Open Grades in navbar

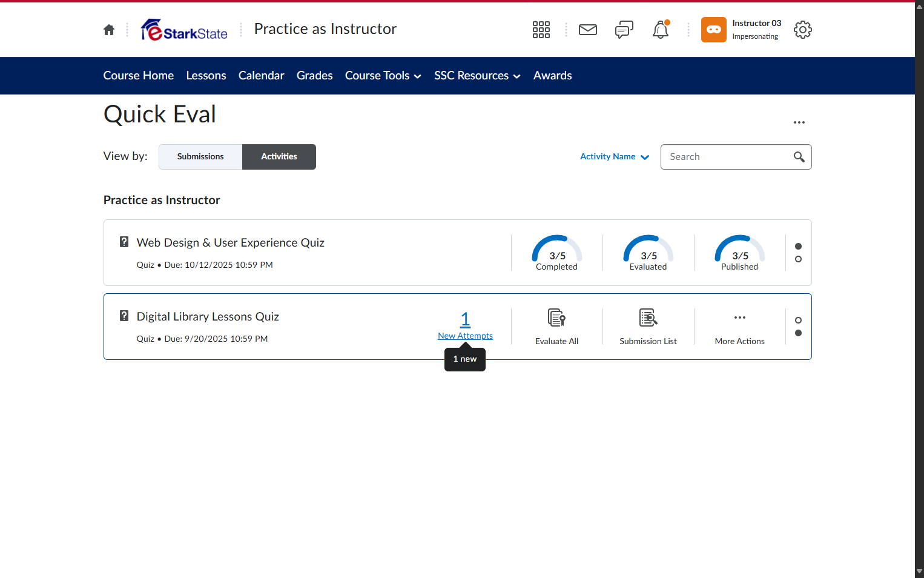[x=315, y=76]
